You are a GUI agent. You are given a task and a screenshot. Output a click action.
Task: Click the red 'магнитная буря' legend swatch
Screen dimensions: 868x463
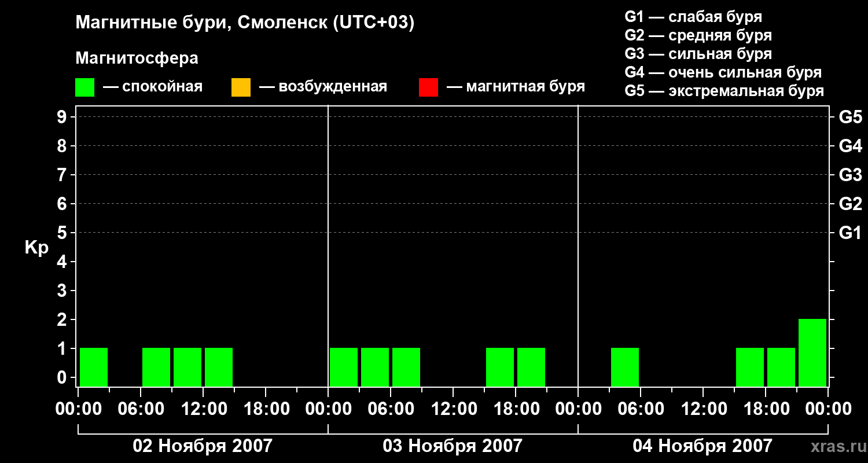(x=428, y=87)
